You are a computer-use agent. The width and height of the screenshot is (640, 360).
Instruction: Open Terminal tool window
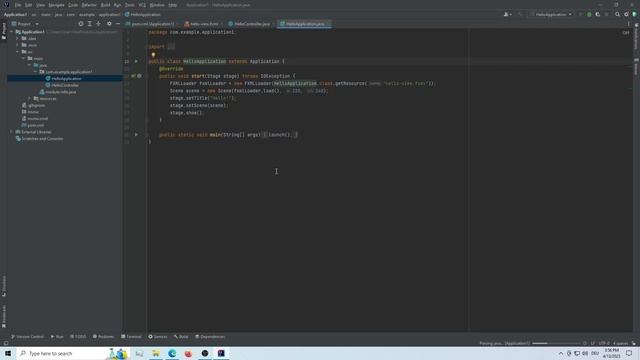[131, 336]
